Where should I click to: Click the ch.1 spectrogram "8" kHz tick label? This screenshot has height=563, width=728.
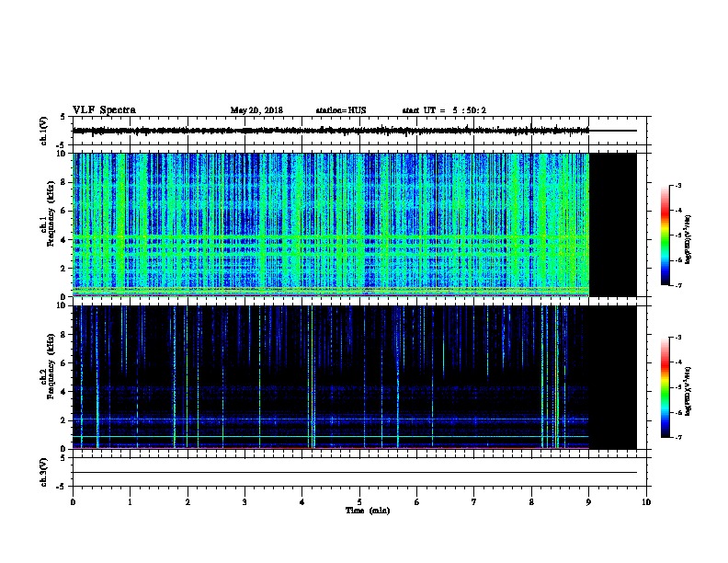pyautogui.click(x=63, y=182)
